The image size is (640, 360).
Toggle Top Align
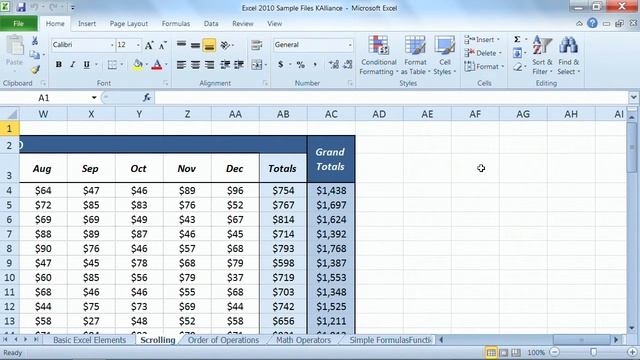(x=182, y=45)
